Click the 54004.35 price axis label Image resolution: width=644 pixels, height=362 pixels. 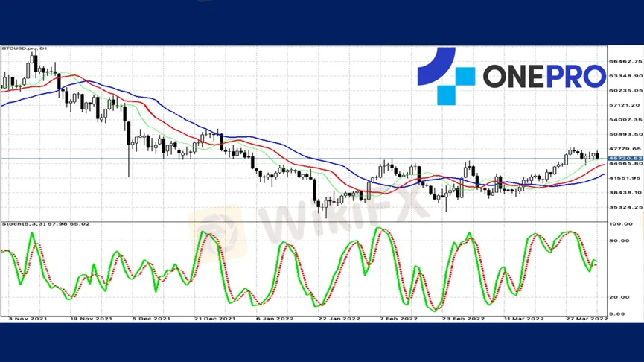tap(625, 120)
